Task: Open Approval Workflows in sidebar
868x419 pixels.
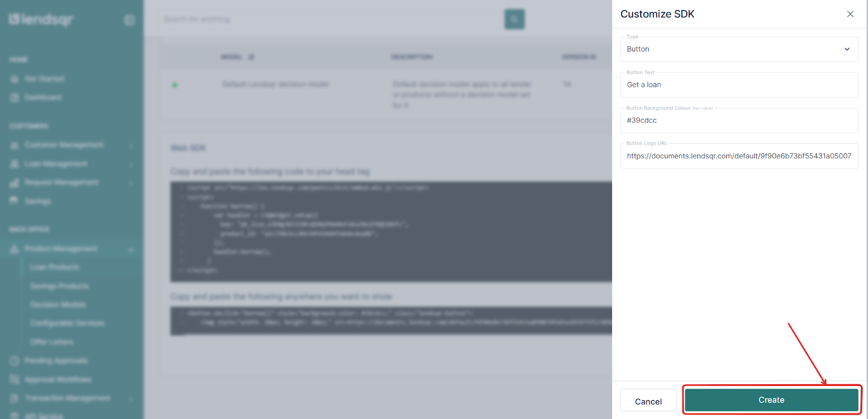Action: [x=58, y=379]
